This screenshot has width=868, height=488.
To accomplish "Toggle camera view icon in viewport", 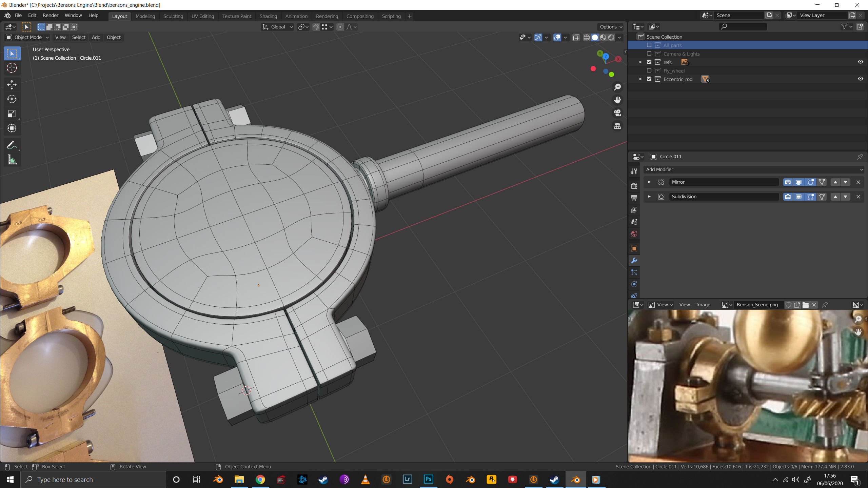I will [617, 113].
